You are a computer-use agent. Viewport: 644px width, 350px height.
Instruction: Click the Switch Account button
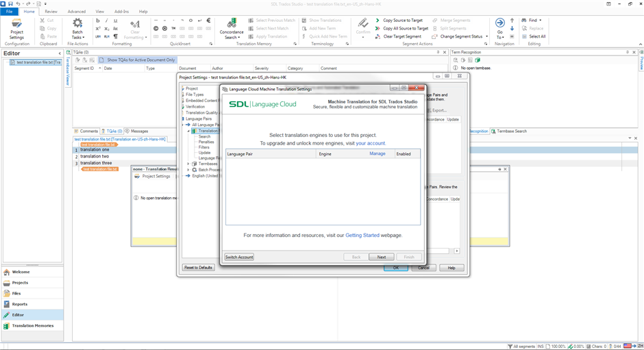[239, 257]
